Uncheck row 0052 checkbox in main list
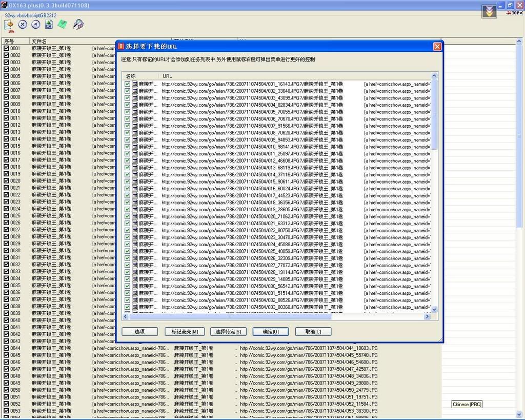525x420 pixels. 6,404
